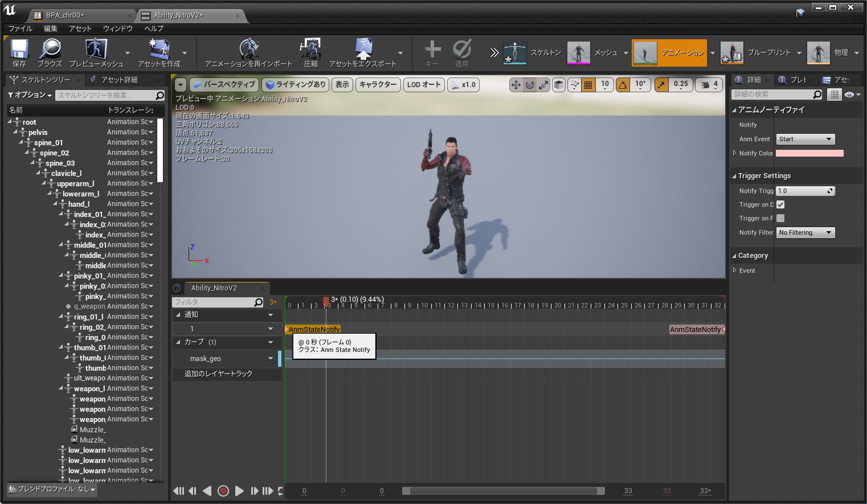Expand the Event row under Category

click(734, 271)
